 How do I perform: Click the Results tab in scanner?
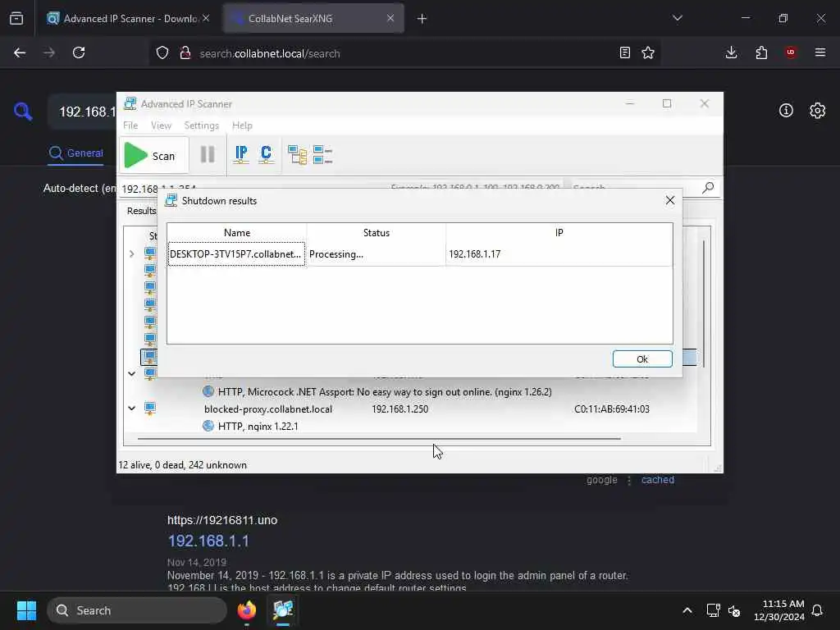coord(141,211)
